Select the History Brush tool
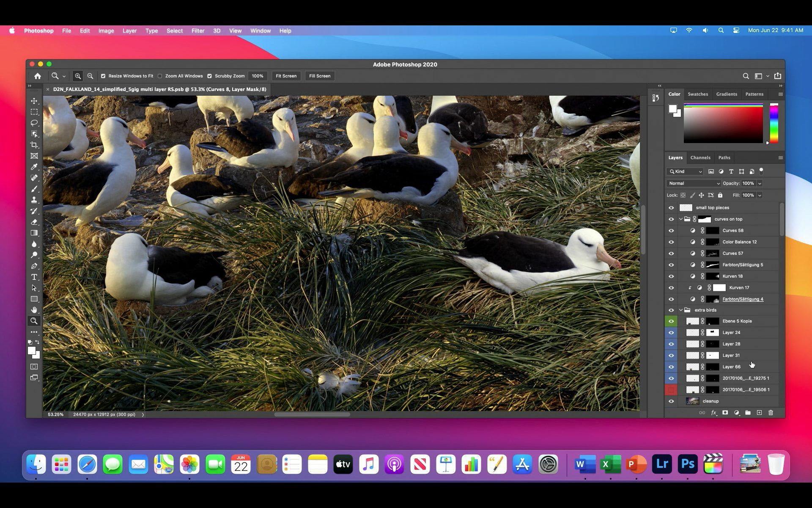 pyautogui.click(x=34, y=211)
